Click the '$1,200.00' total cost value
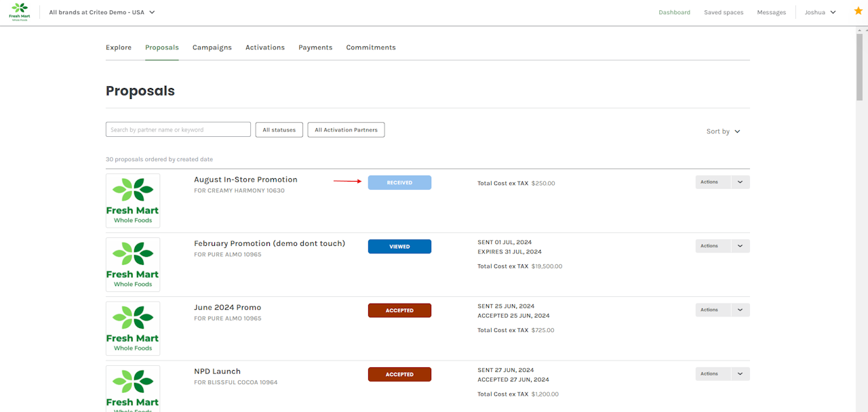The height and width of the screenshot is (412, 868). [545, 394]
